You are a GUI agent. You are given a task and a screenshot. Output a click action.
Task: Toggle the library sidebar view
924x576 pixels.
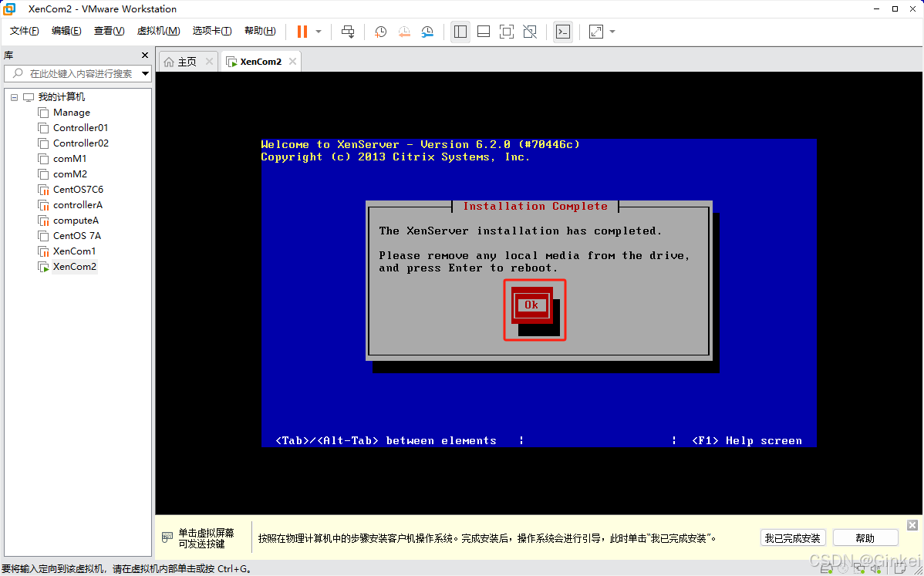[460, 32]
